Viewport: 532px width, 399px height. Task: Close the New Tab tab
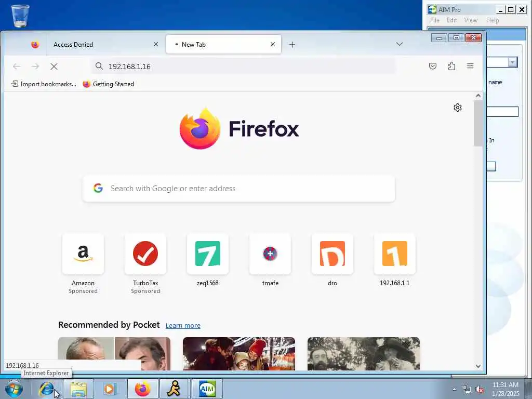tap(272, 45)
